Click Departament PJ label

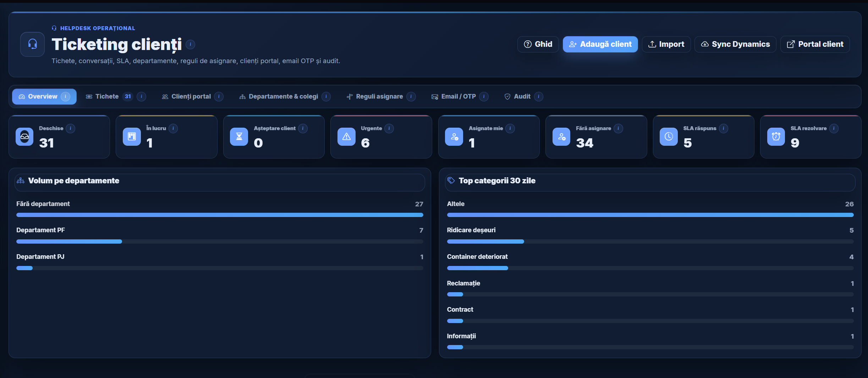click(40, 257)
